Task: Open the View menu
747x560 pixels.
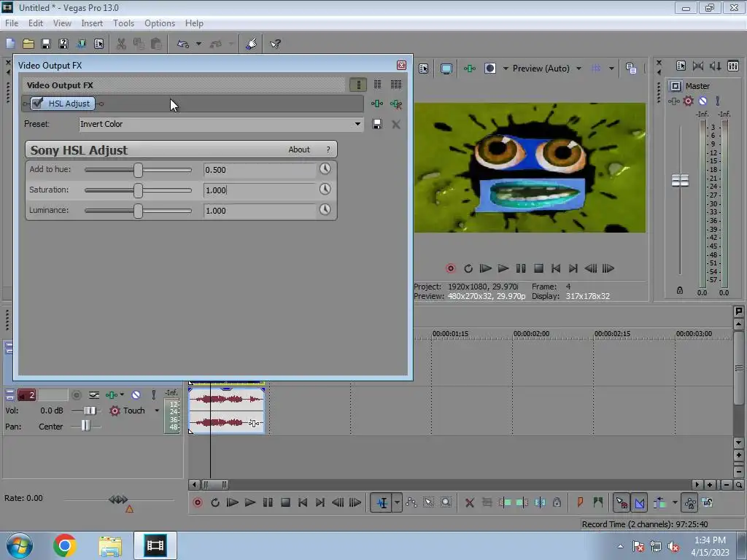Action: click(62, 23)
